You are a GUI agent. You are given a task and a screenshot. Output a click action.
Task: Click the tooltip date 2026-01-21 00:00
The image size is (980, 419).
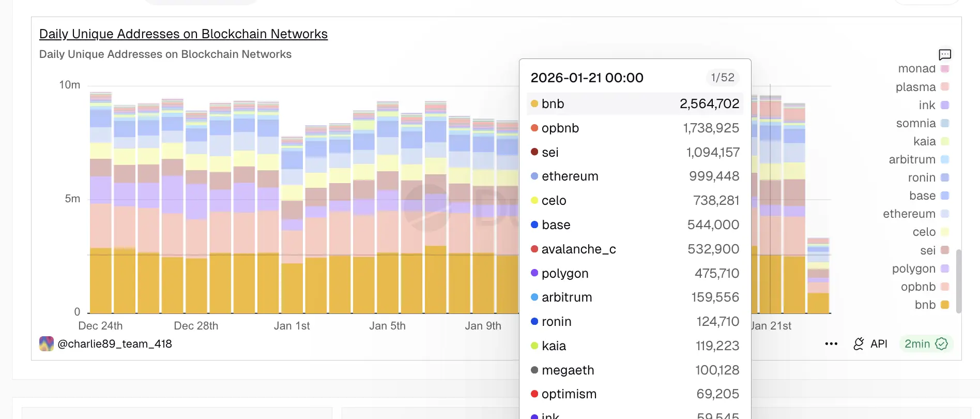[x=587, y=78]
